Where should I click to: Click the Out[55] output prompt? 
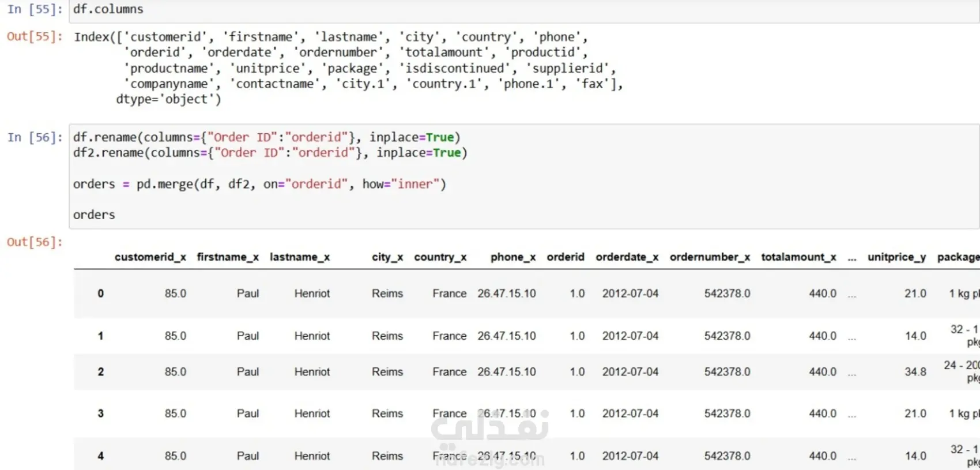35,37
